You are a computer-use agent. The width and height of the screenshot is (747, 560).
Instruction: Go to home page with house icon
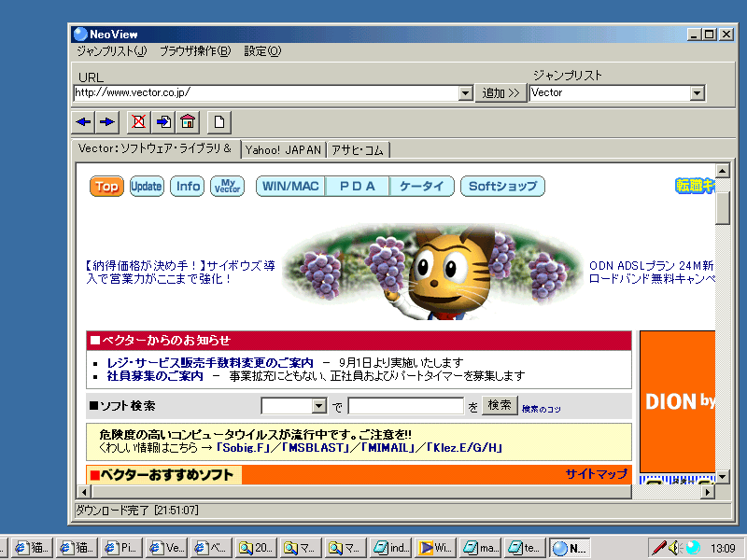(x=188, y=122)
